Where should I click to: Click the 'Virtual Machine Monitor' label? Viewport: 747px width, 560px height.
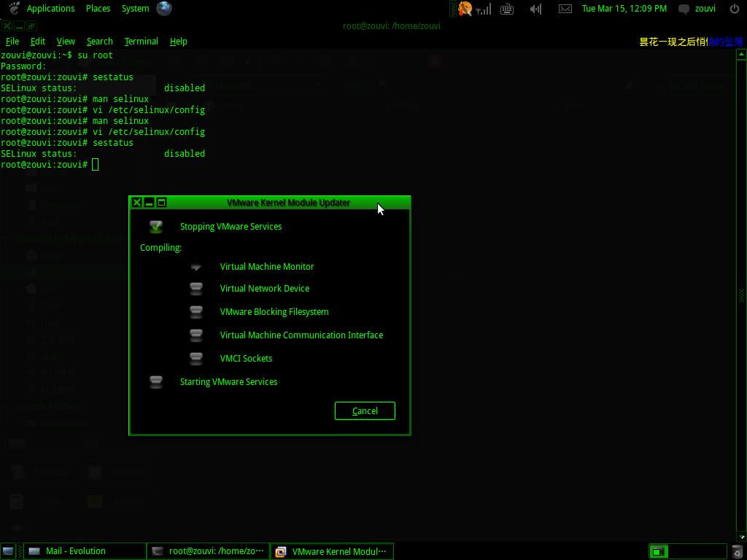click(267, 267)
